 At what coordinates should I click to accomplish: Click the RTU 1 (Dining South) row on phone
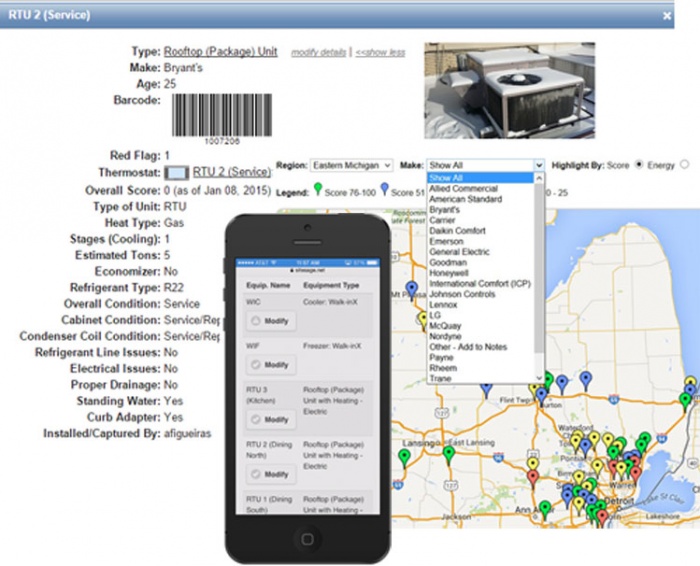(308, 504)
